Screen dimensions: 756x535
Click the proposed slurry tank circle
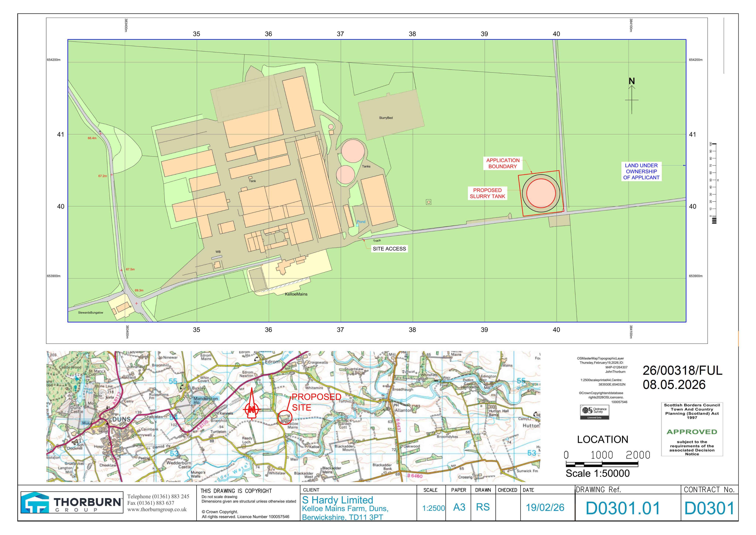541,193
